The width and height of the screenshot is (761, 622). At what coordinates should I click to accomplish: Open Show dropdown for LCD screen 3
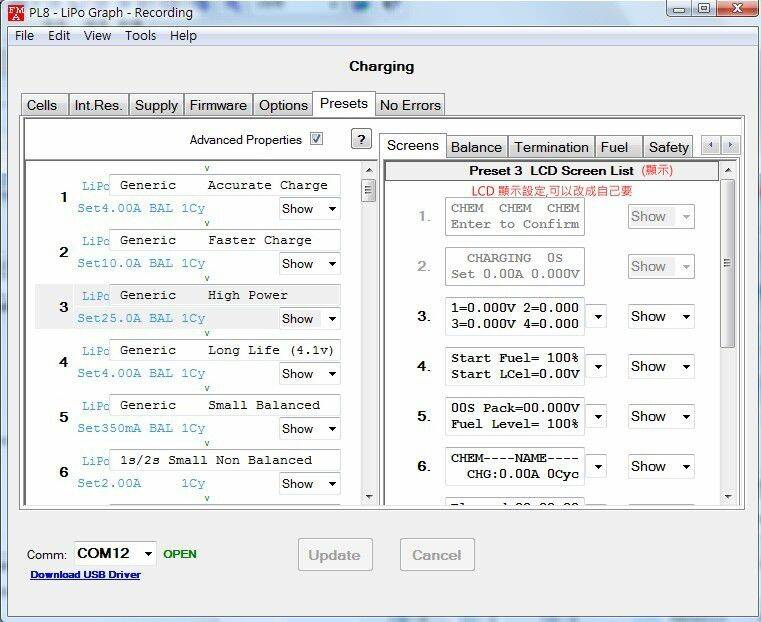click(661, 317)
